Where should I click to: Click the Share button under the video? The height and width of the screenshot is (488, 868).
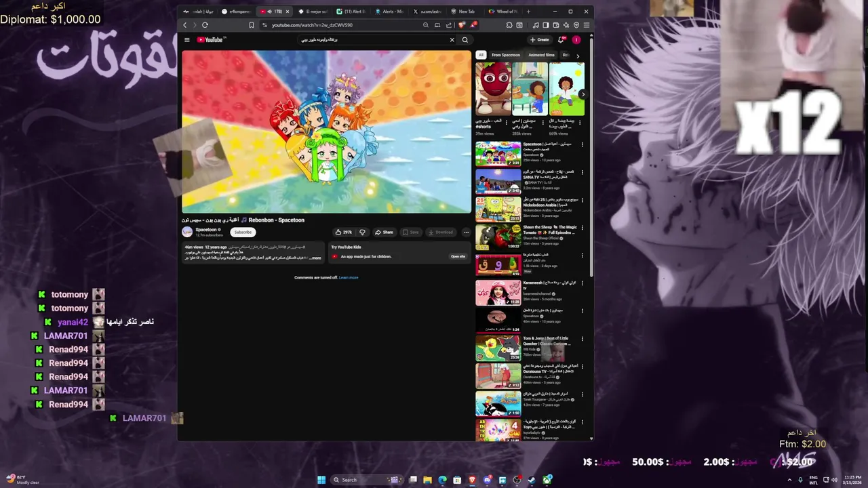pos(384,232)
